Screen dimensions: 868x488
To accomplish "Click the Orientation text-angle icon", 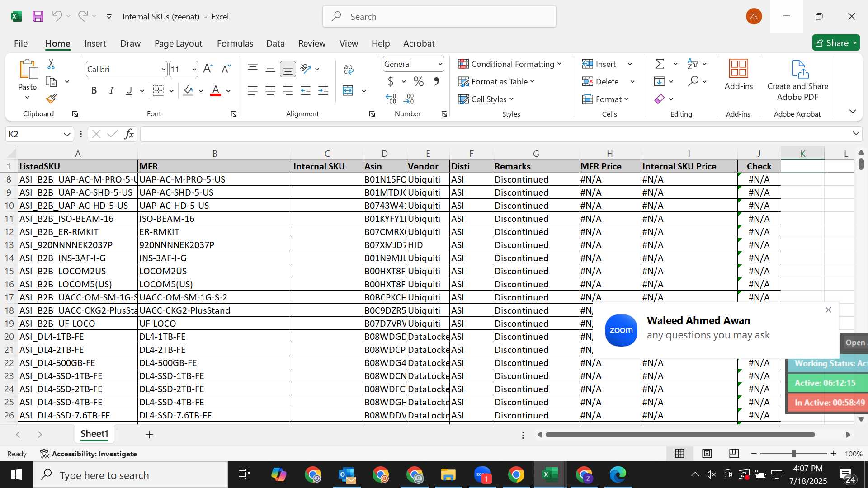I will tap(306, 69).
